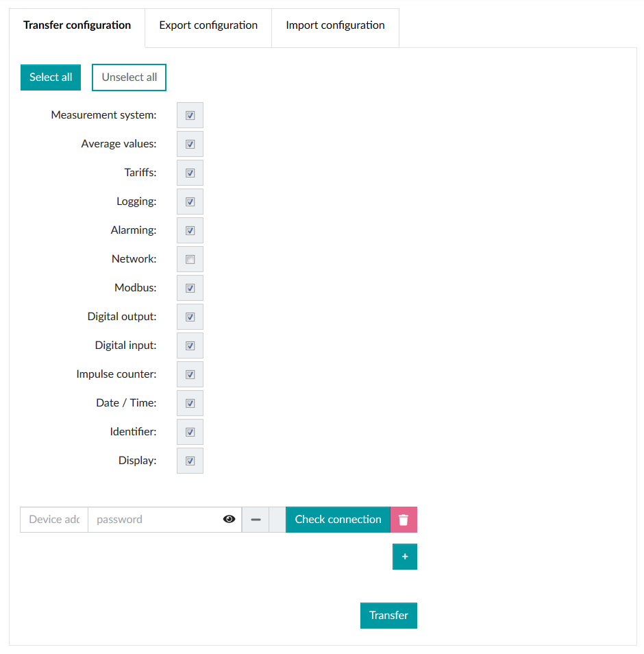Uncheck the Alarming checkbox
Image resolution: width=644 pixels, height=654 pixels.
[x=190, y=230]
